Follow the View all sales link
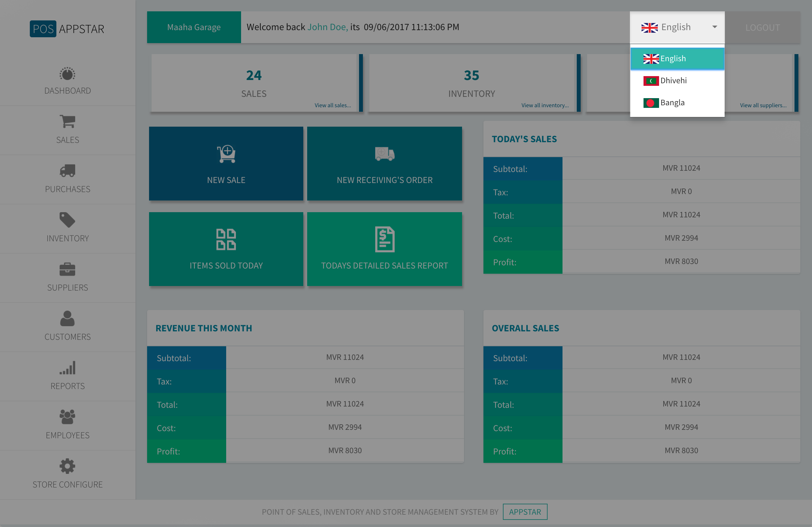 [332, 105]
